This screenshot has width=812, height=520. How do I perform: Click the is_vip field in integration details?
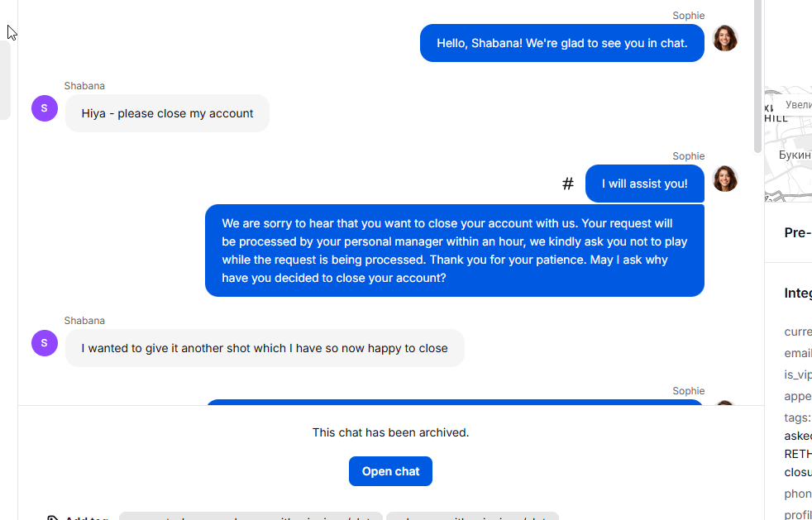point(797,375)
